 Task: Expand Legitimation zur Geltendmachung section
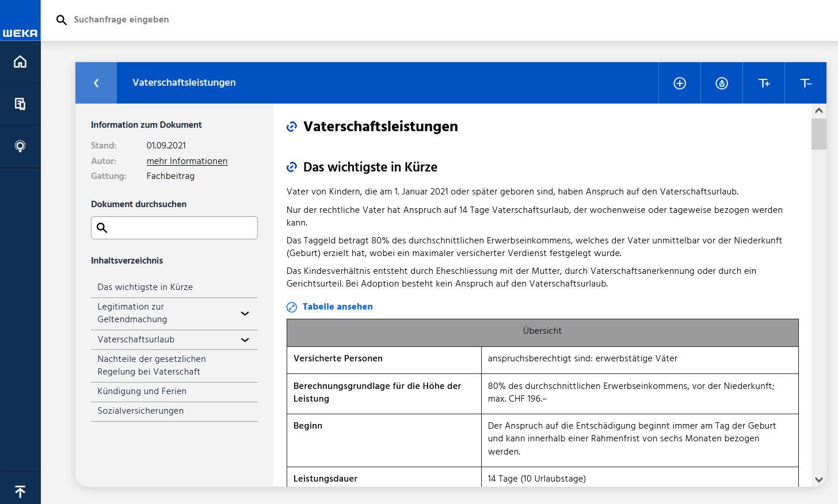point(245,314)
